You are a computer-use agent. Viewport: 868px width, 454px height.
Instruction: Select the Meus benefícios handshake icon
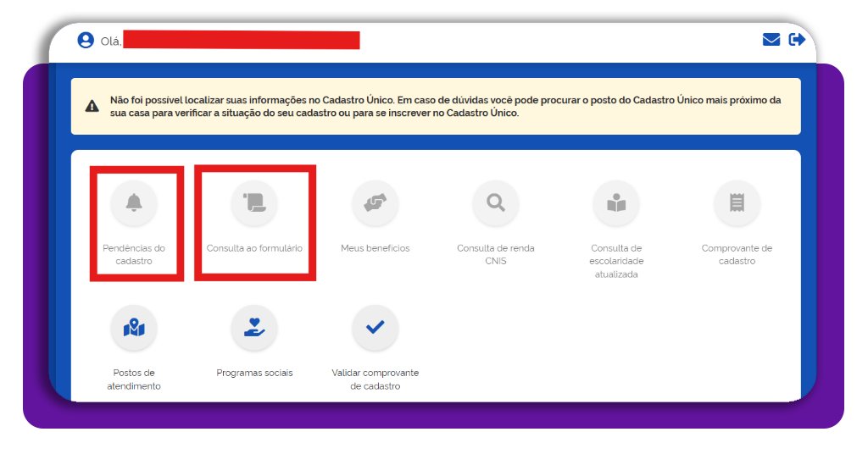[376, 203]
